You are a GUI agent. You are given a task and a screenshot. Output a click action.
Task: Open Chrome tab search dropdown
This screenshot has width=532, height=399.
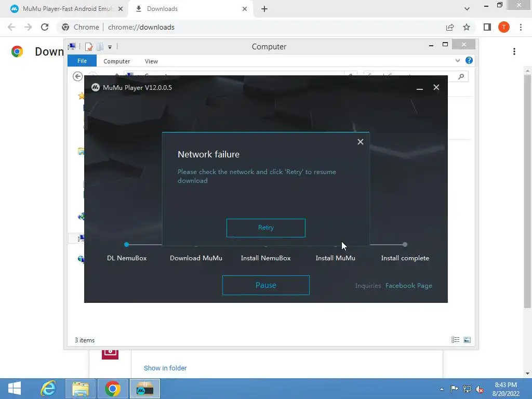(467, 9)
